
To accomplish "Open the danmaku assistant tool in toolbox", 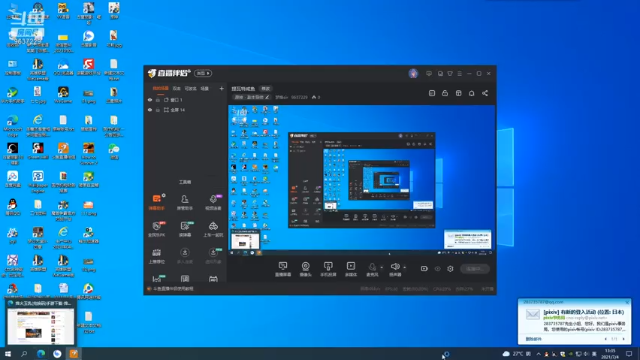I will [x=156, y=202].
